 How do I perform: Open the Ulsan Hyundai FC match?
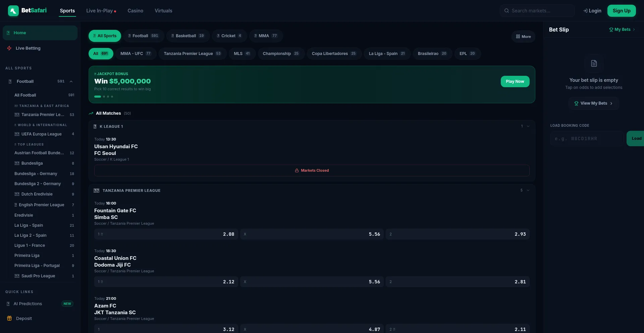coord(116,150)
